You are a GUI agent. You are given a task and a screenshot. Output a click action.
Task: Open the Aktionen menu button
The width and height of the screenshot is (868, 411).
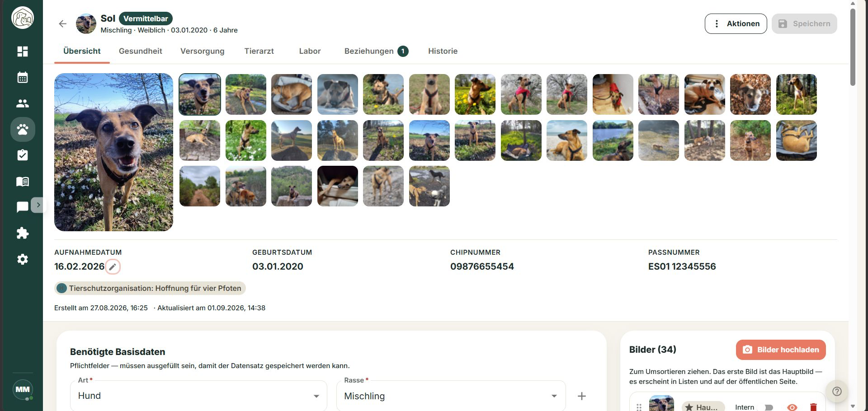(x=736, y=23)
